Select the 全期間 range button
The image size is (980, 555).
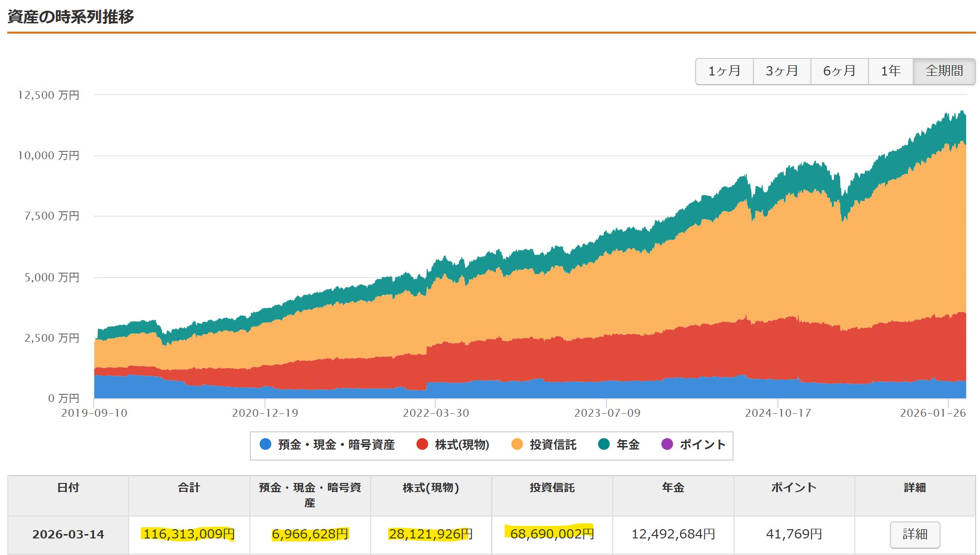(944, 71)
